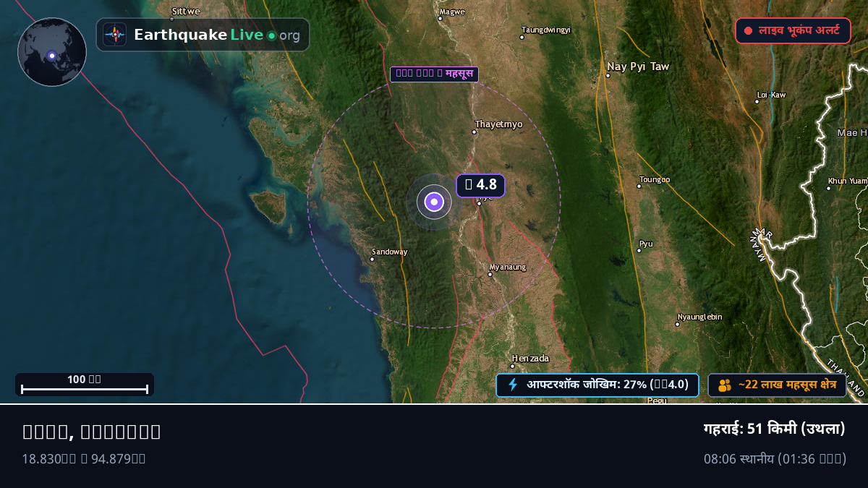Click the Myanaung city label

(x=508, y=267)
